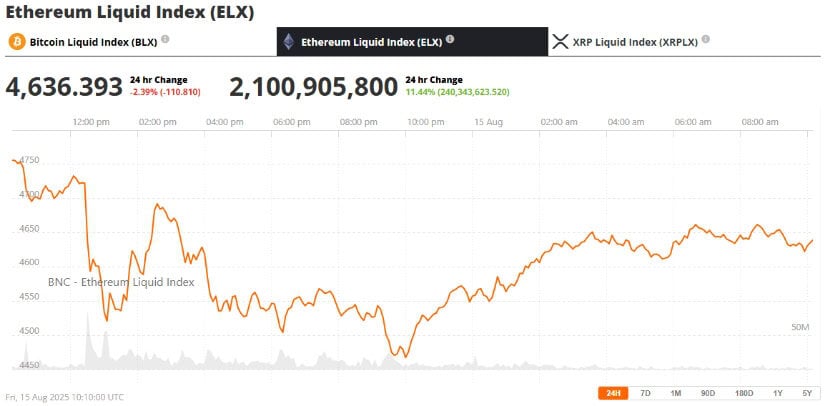The image size is (825, 406).
Task: Click the 24 hr Change label beside volume
Action: (x=434, y=80)
